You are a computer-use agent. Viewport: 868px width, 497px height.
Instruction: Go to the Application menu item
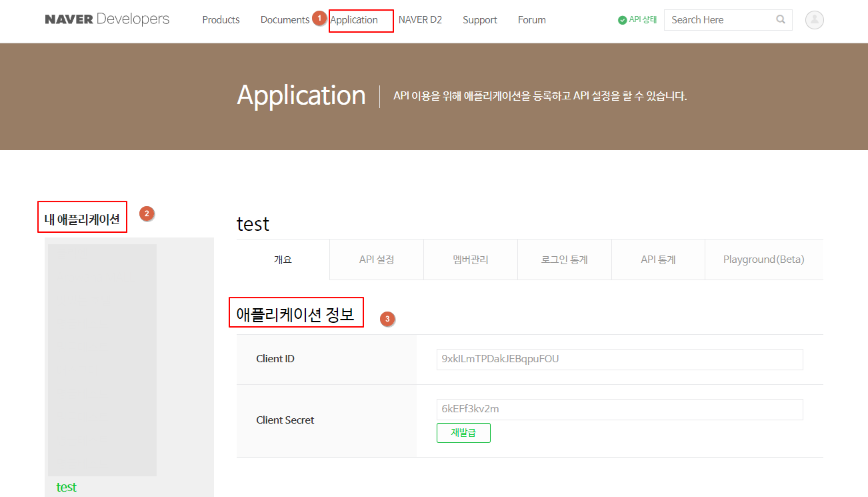click(354, 20)
